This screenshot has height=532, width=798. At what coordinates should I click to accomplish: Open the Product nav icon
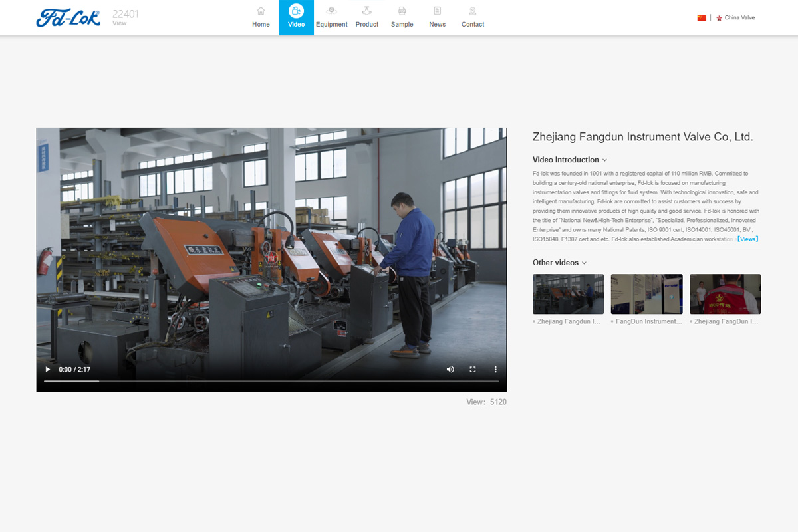[366, 11]
